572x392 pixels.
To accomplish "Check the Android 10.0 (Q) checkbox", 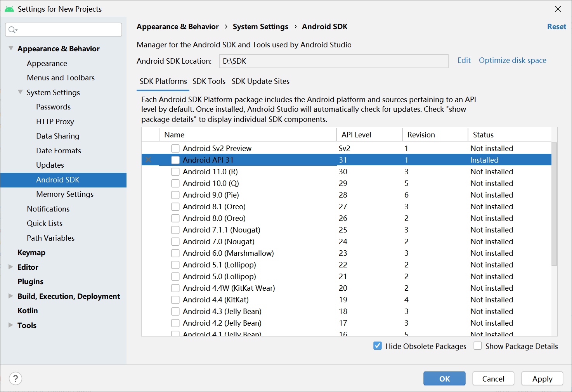I will point(175,183).
